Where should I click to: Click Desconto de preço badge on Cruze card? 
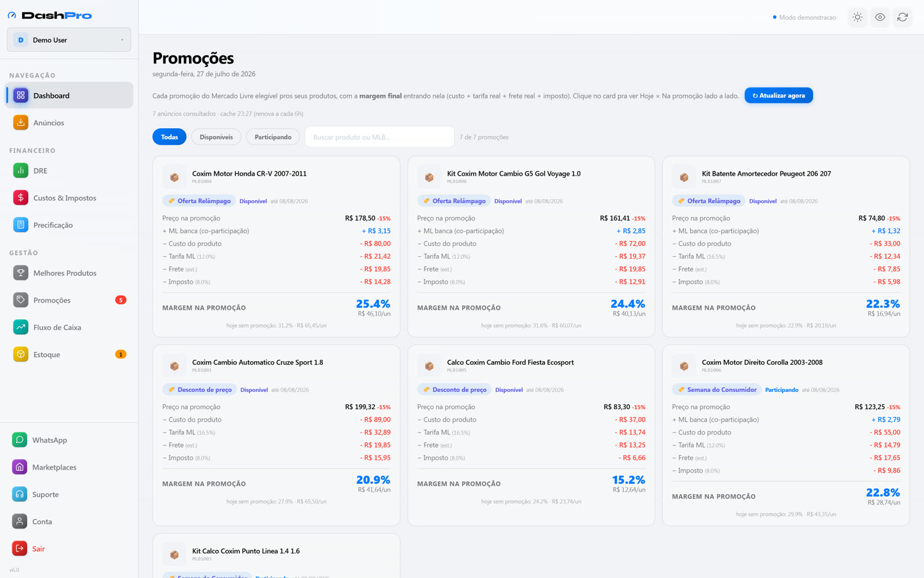(200, 389)
